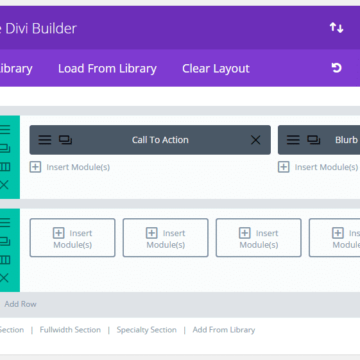Clone the Blurb module

[314, 140]
